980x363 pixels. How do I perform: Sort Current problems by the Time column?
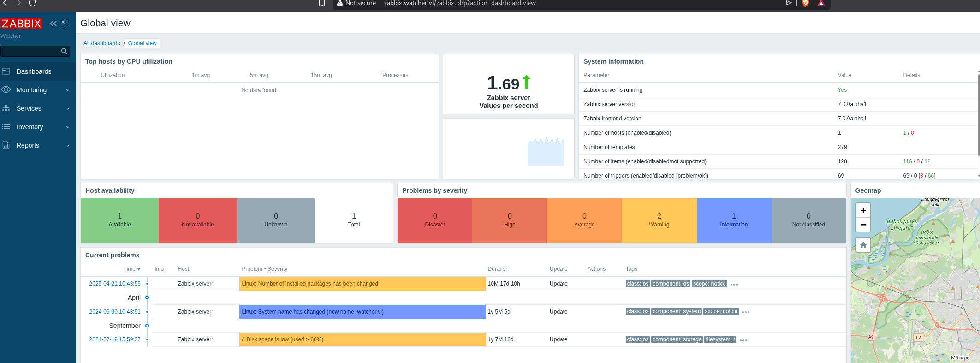pyautogui.click(x=132, y=269)
